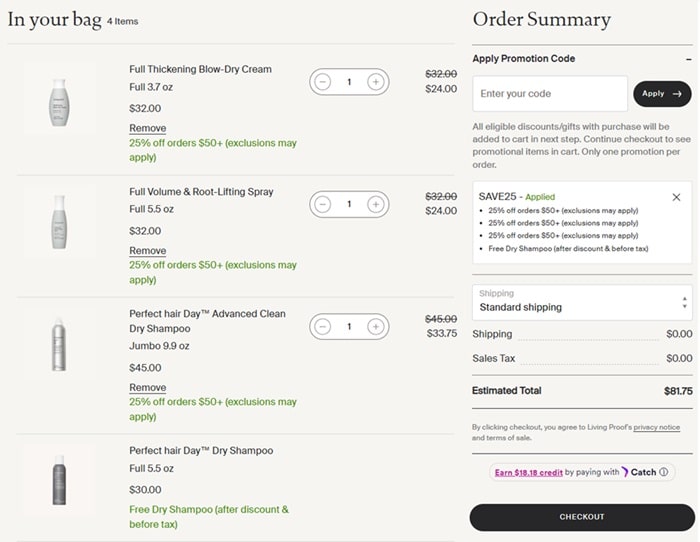
Task: Click minus for Full Volume & Root-Lifting Spray
Action: click(323, 204)
